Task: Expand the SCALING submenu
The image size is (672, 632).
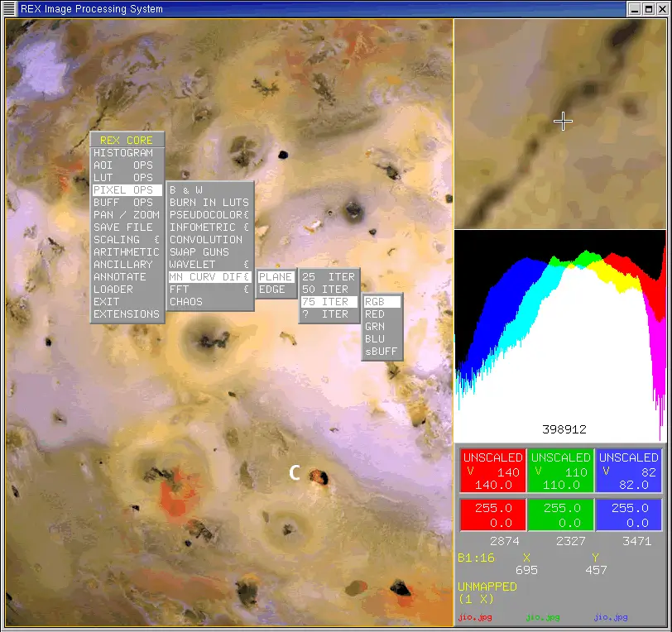Action: pyautogui.click(x=126, y=240)
